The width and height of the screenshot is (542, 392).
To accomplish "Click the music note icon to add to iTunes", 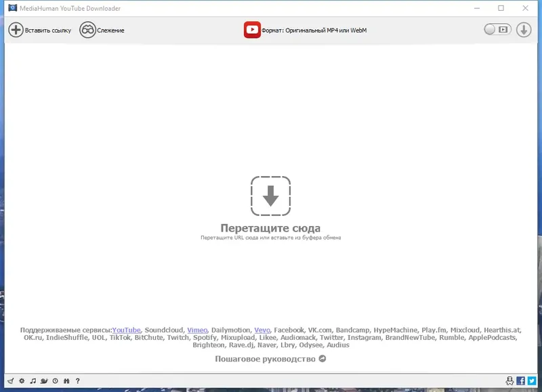I will [33, 381].
